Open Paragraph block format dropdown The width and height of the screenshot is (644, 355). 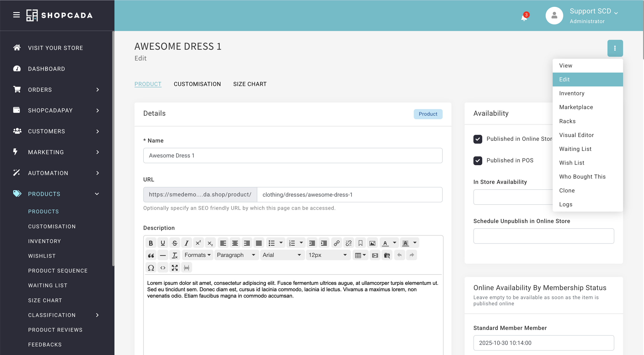tap(236, 255)
